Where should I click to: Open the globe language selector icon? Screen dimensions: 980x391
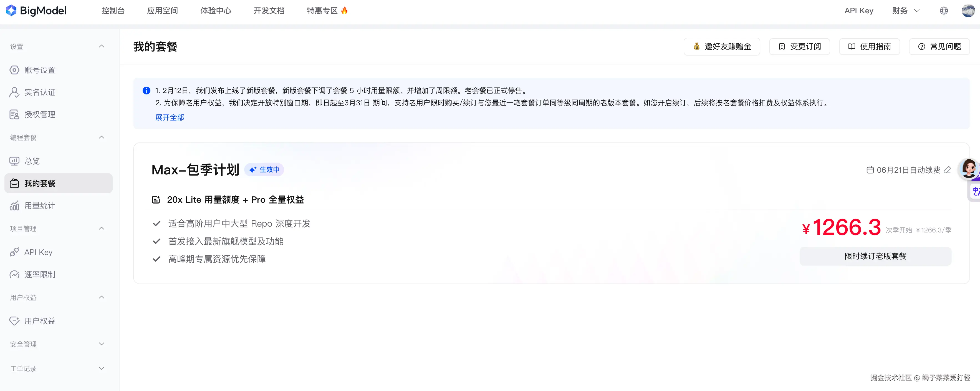click(x=944, y=10)
